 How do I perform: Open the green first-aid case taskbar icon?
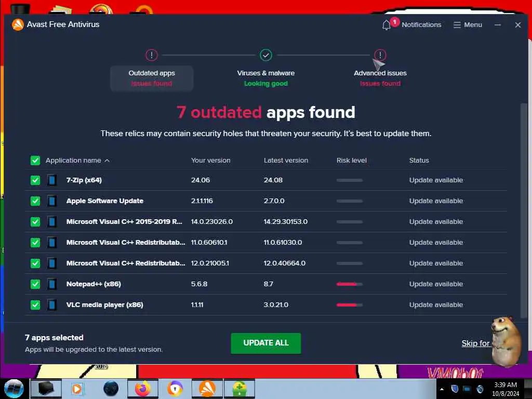tap(239, 389)
